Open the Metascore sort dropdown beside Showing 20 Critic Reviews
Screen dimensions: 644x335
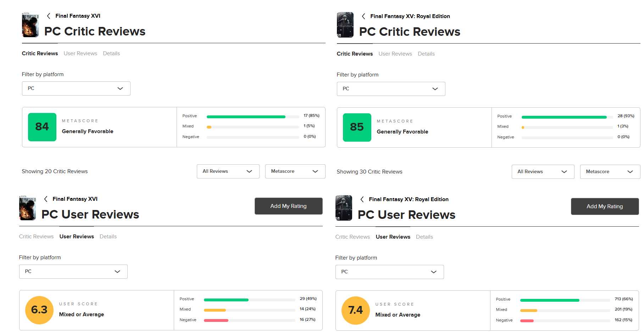[x=295, y=171]
